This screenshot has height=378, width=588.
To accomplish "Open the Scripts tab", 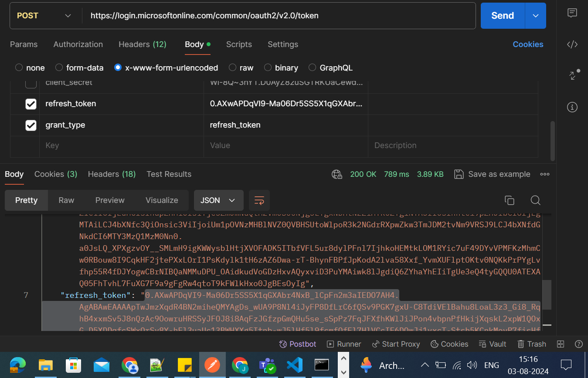I will pyautogui.click(x=239, y=44).
